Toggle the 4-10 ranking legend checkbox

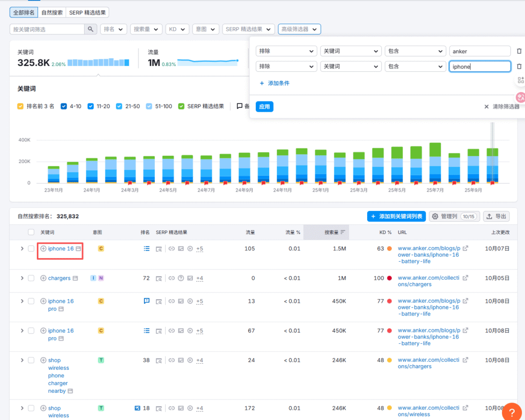pyautogui.click(x=64, y=107)
